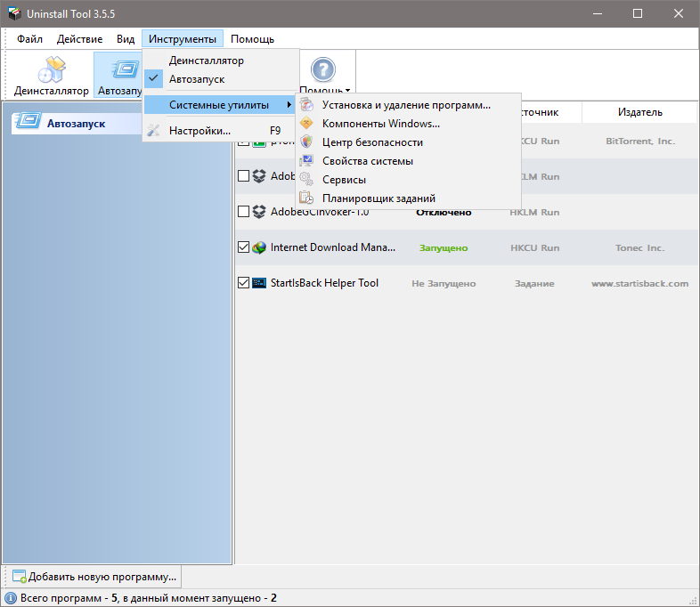The image size is (700, 607).
Task: Open the Помощь toolbar dropdown arrow
Action: click(x=347, y=91)
